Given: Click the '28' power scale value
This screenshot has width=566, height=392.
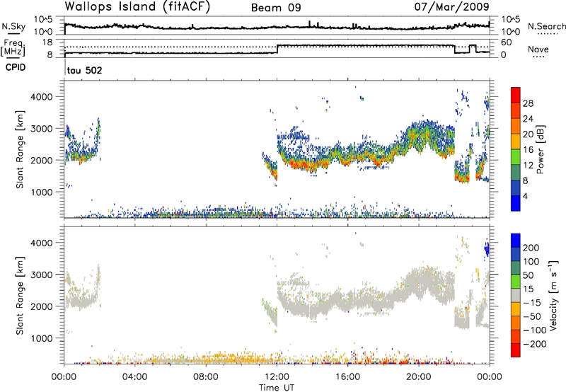Looking at the screenshot, I should tap(528, 103).
